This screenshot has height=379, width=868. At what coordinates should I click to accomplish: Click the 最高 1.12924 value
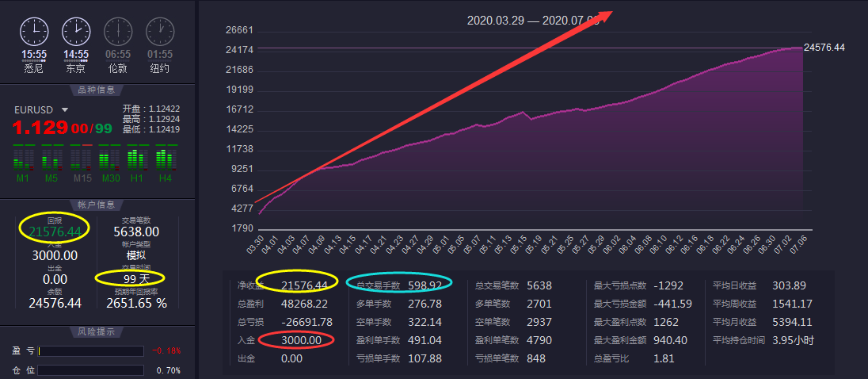(164, 119)
